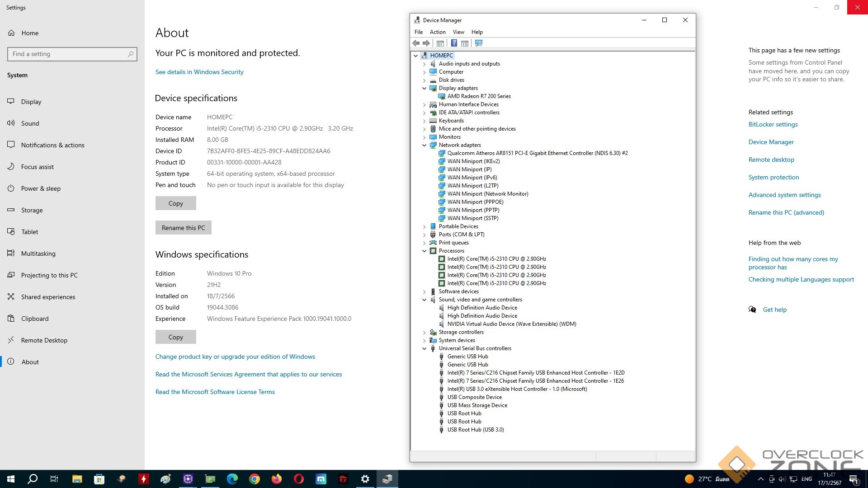
Task: Copy device specifications with the Copy button
Action: (x=175, y=203)
